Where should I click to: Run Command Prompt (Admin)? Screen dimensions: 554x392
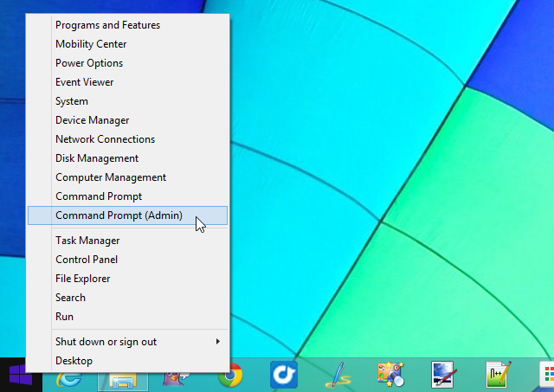127,215
